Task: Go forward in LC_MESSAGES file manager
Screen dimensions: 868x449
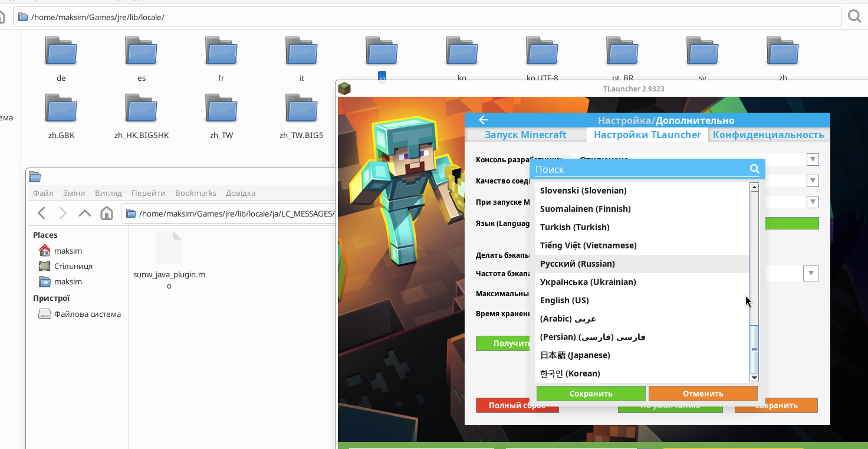Action: pos(63,213)
